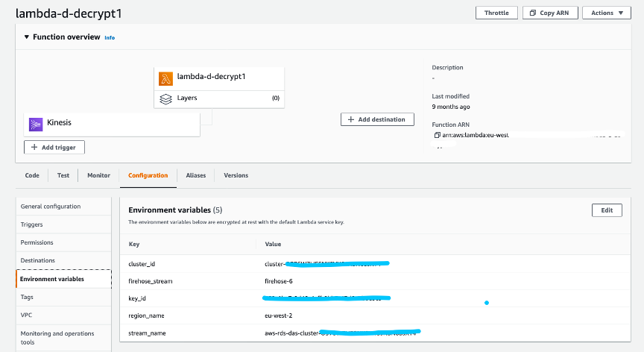644x352 pixels.
Task: Click the Key column header
Action: (x=134, y=245)
